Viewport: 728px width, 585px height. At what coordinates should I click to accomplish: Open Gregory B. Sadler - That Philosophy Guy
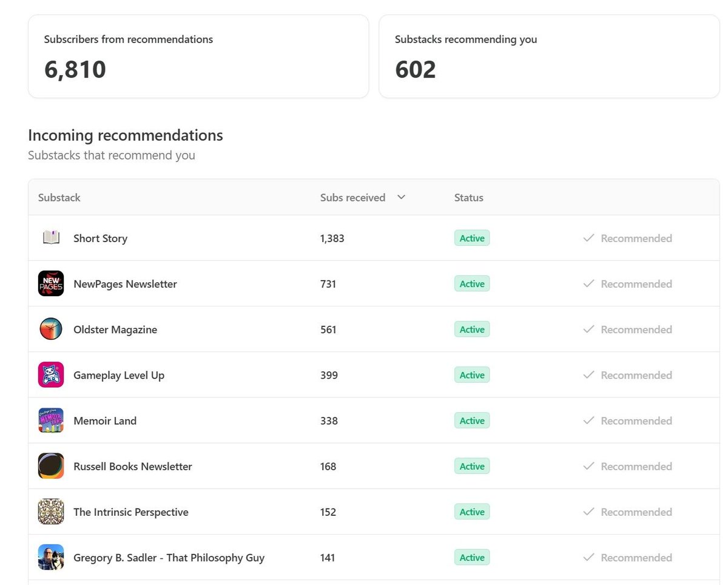[x=169, y=558]
